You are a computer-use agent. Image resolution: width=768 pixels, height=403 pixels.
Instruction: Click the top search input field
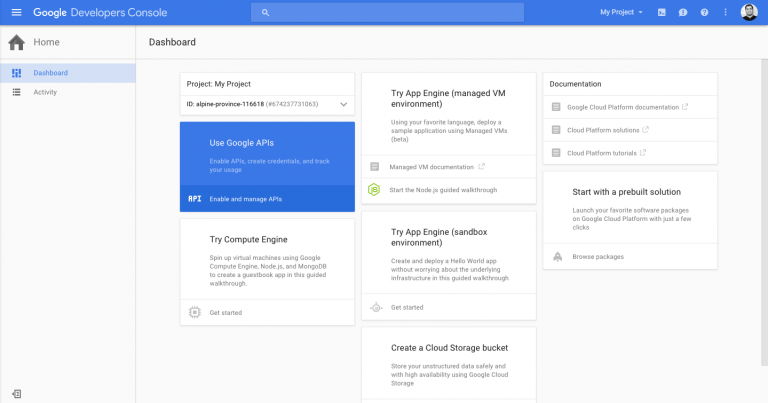click(387, 13)
